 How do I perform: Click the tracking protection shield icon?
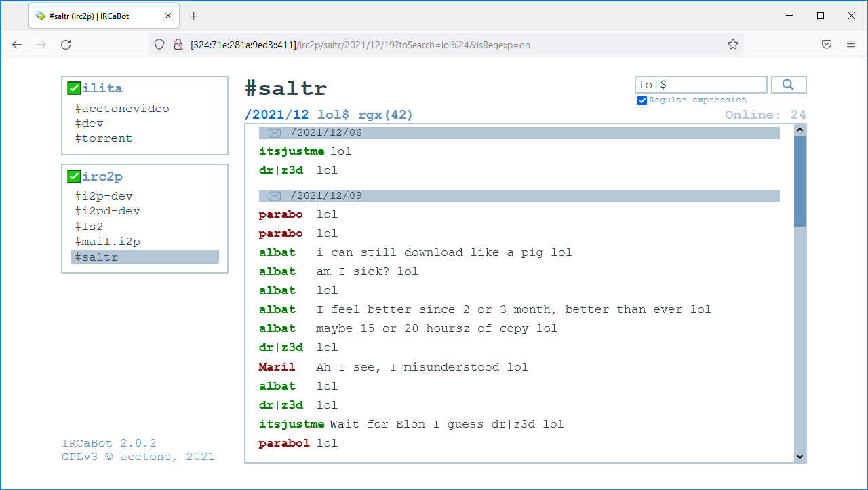click(159, 44)
